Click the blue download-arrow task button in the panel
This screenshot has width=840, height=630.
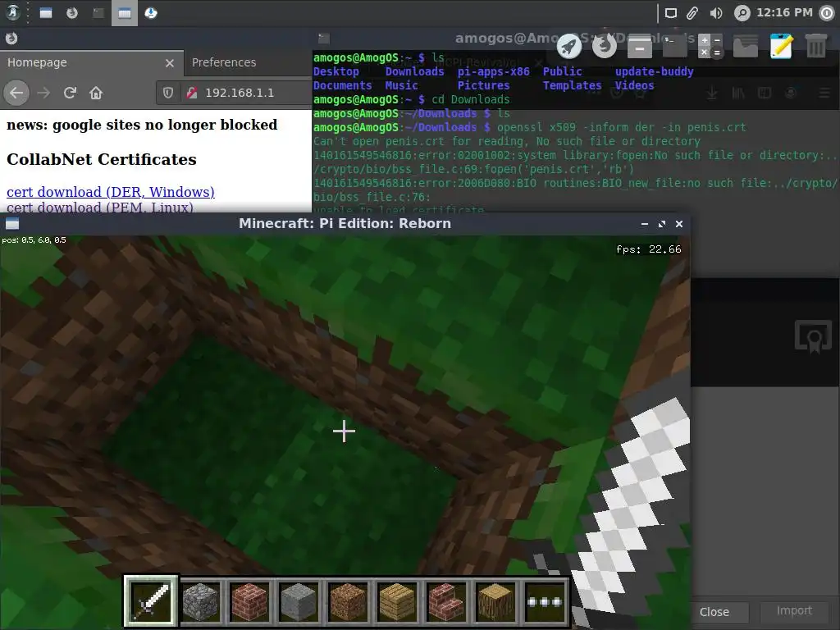tap(151, 13)
